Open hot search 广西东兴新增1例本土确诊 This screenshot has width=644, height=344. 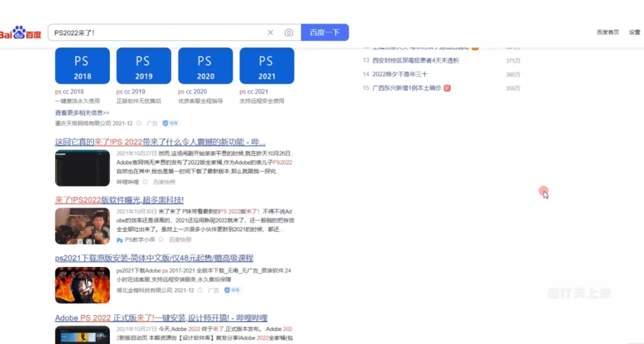pyautogui.click(x=407, y=88)
